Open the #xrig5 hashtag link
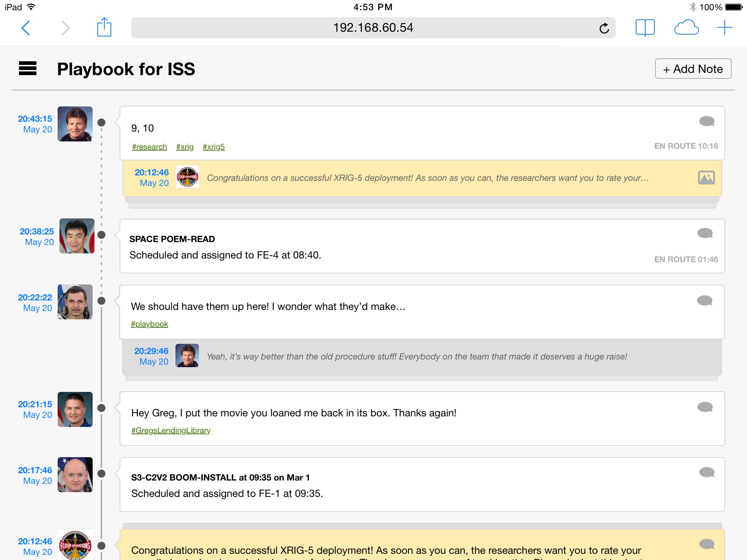 [x=213, y=147]
